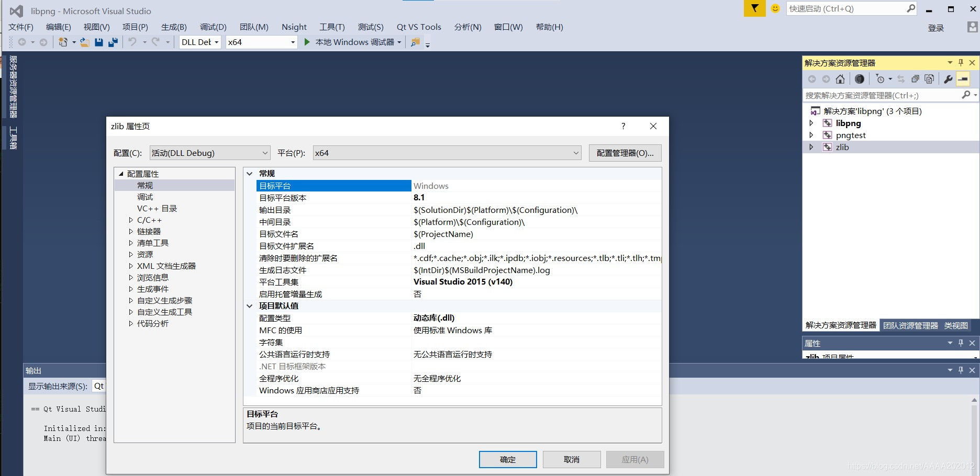The height and width of the screenshot is (476, 980).
Task: Switch to 类视图 tab
Action: [956, 325]
